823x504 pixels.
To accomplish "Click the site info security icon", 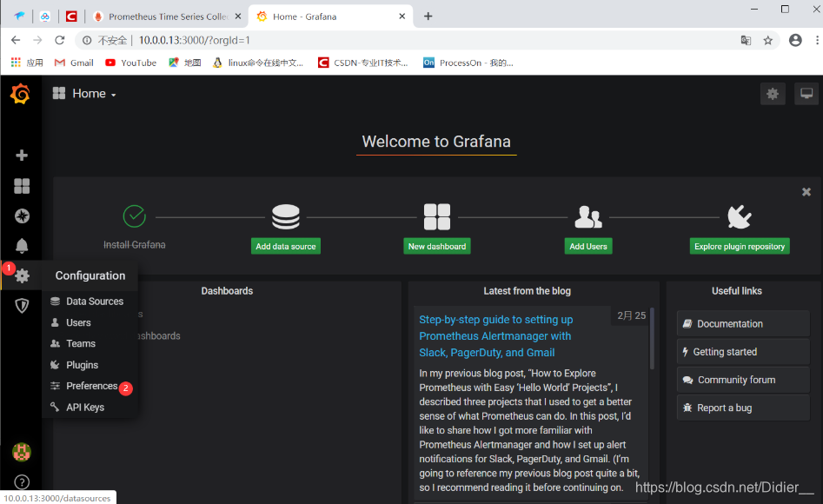I will [x=87, y=41].
